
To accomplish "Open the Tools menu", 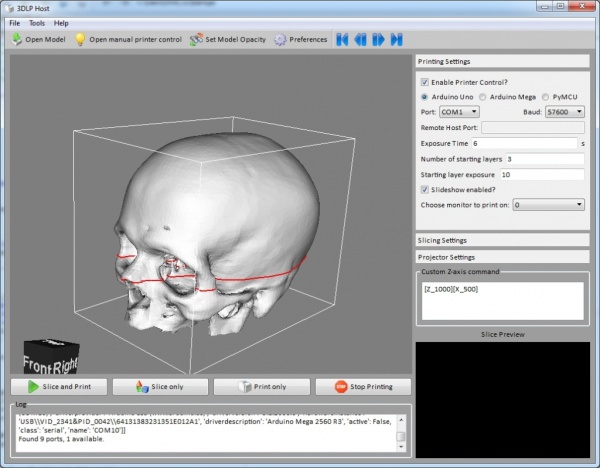I will 36,22.
